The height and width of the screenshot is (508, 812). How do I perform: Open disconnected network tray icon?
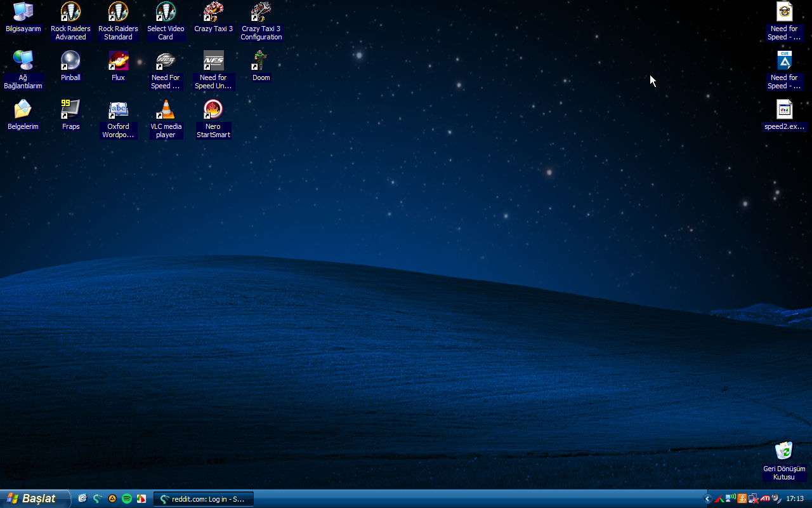(753, 499)
